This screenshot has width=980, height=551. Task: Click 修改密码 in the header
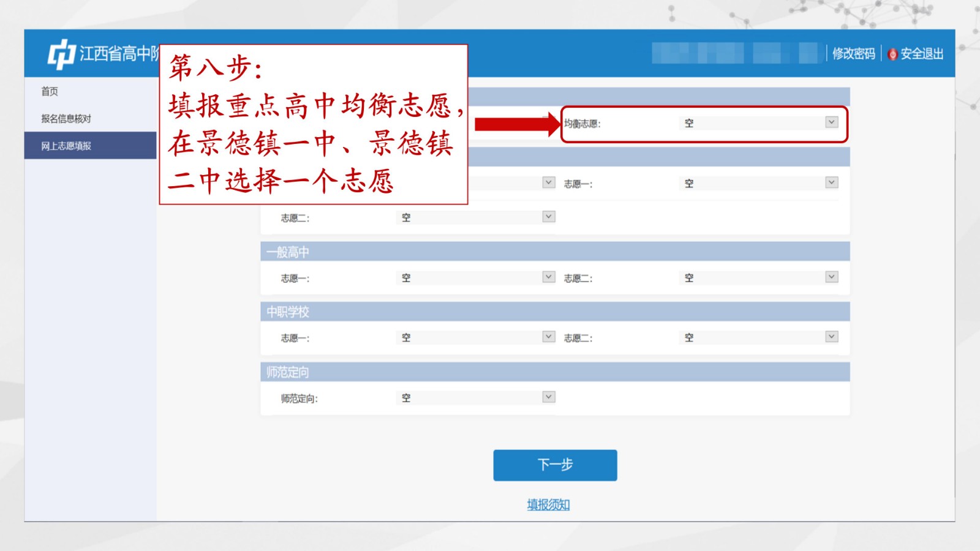coord(853,54)
